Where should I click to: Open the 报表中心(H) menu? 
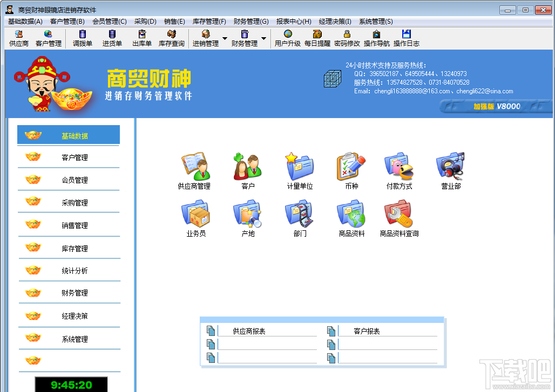[294, 22]
